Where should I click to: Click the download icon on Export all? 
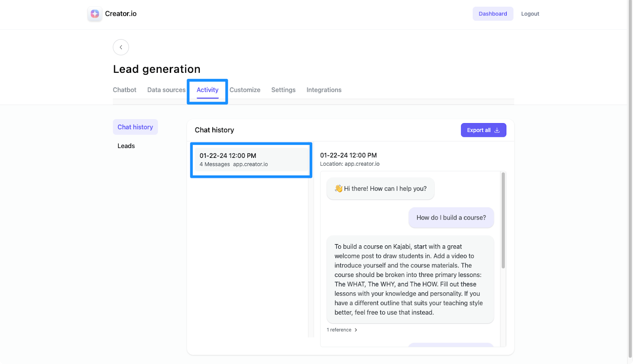[x=497, y=130]
